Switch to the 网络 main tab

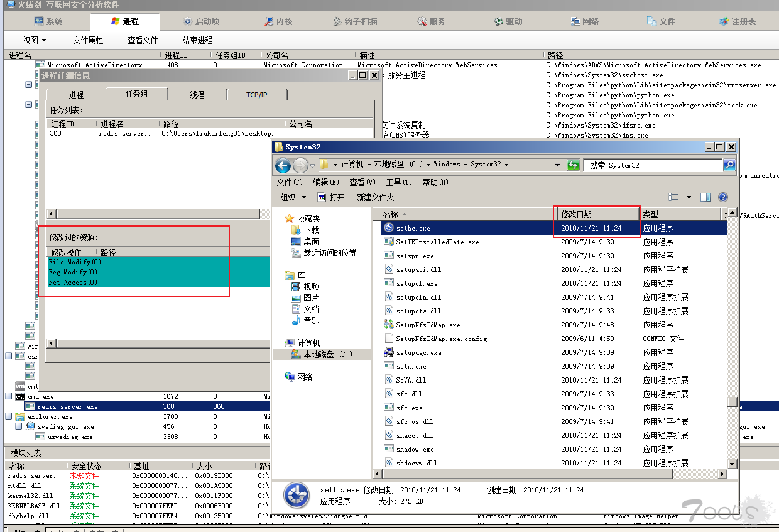tap(585, 21)
